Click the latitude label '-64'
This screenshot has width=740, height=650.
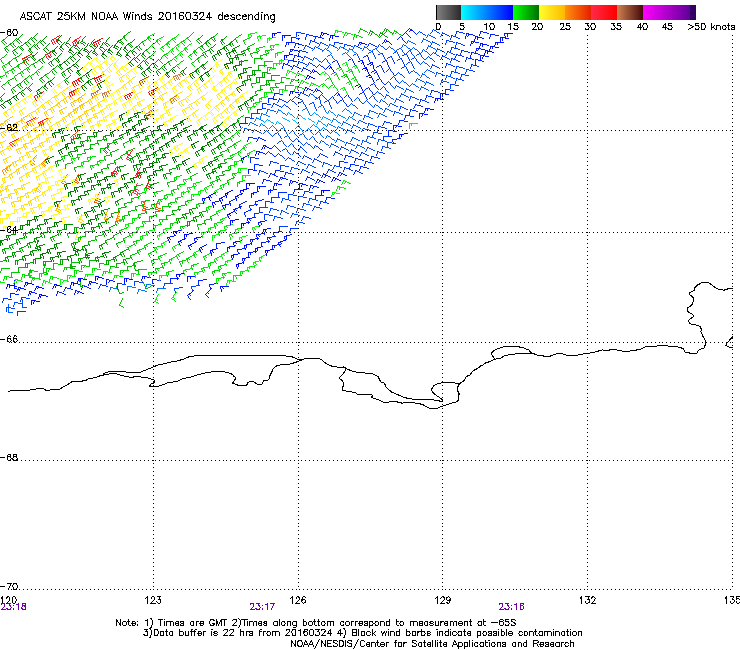point(9,229)
